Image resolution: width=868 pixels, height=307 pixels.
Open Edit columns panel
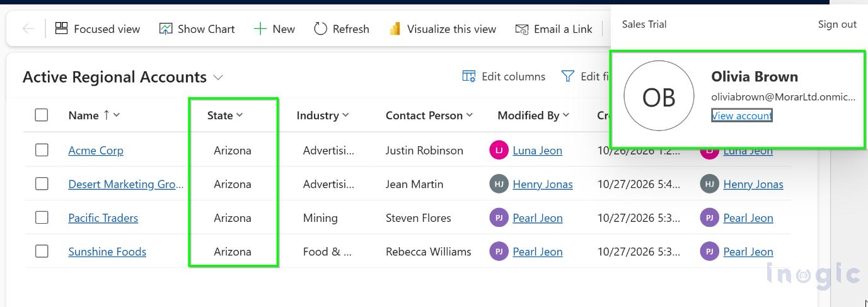[504, 76]
